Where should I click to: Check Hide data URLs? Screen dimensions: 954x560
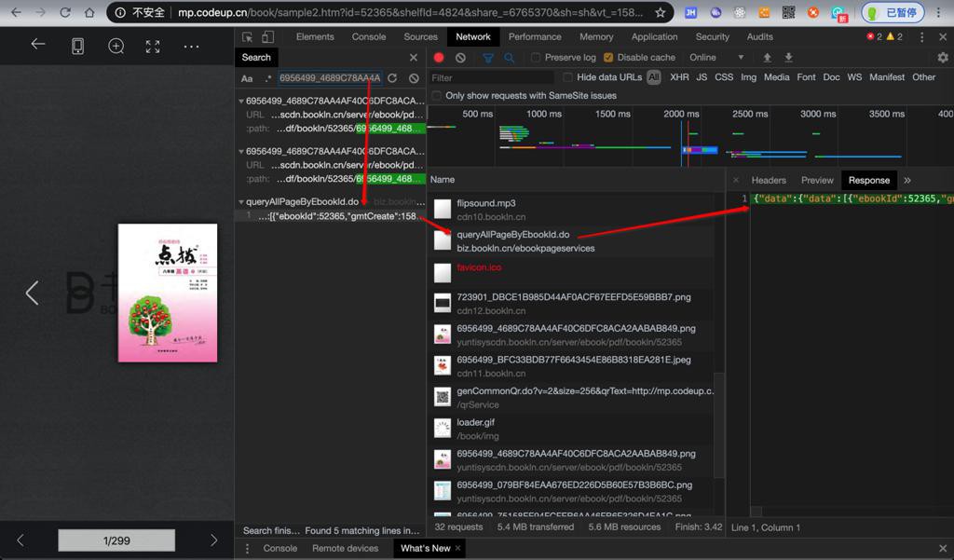(x=567, y=77)
